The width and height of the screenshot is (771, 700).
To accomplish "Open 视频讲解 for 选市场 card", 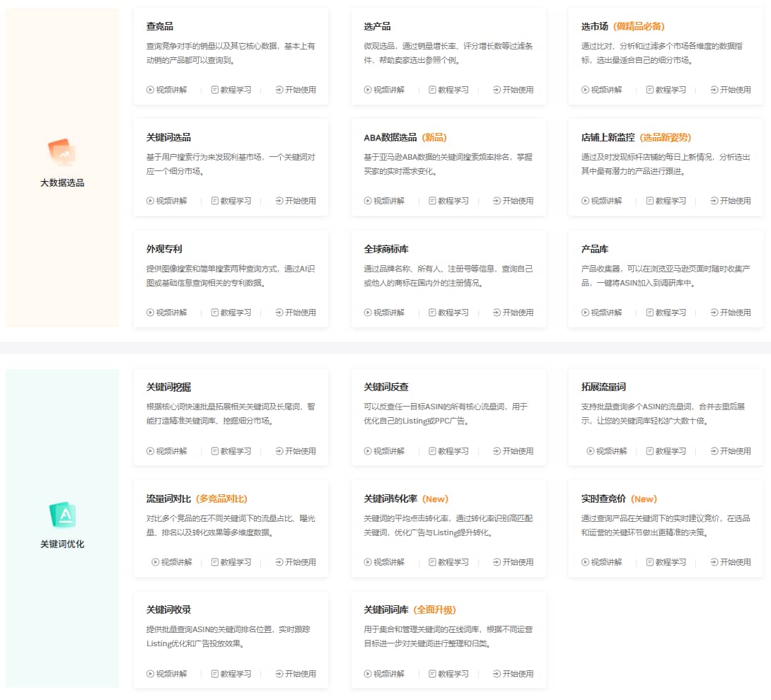I will click(601, 90).
